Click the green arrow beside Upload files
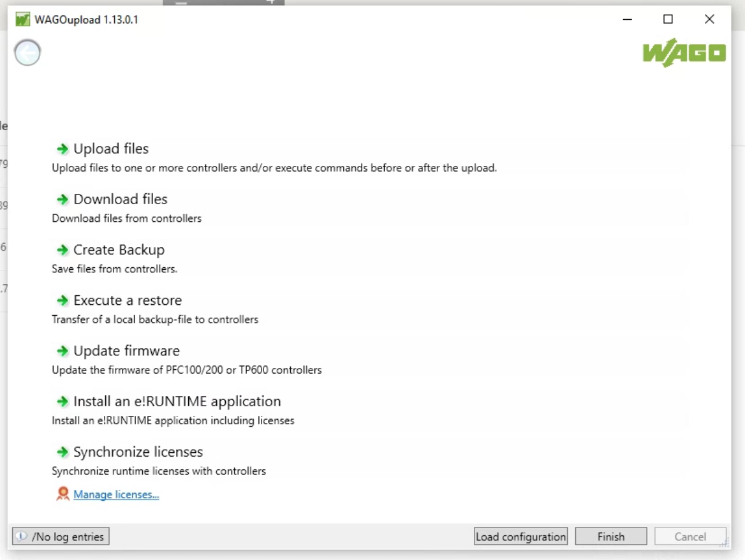This screenshot has width=745, height=560. tap(63, 149)
